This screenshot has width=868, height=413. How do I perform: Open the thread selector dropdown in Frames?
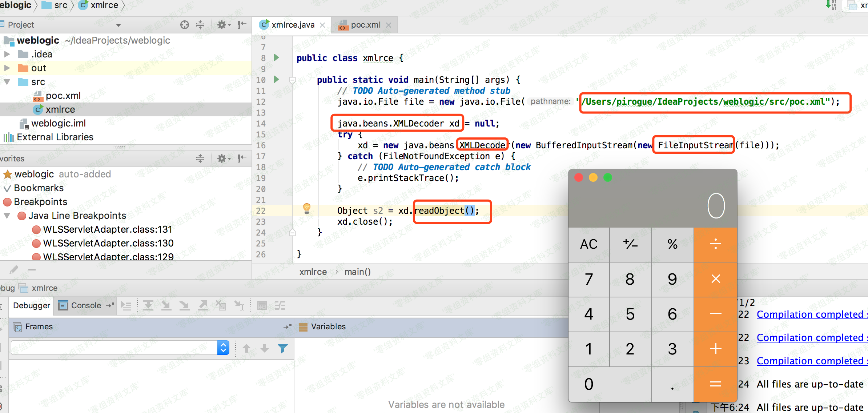pyautogui.click(x=223, y=348)
